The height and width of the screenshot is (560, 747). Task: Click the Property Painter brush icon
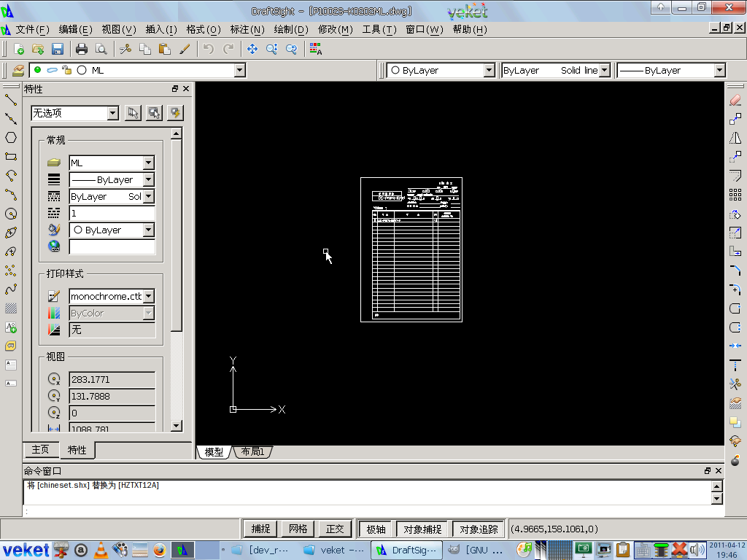pyautogui.click(x=185, y=49)
